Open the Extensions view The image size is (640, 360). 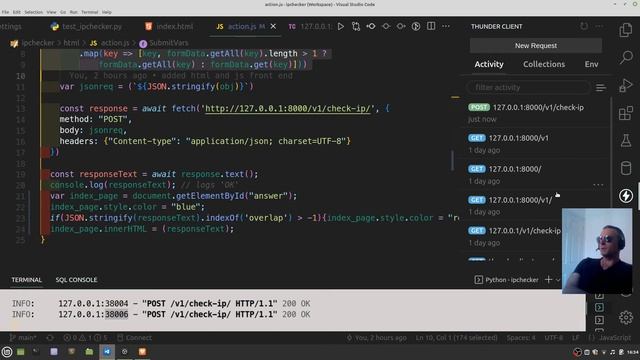(626, 113)
